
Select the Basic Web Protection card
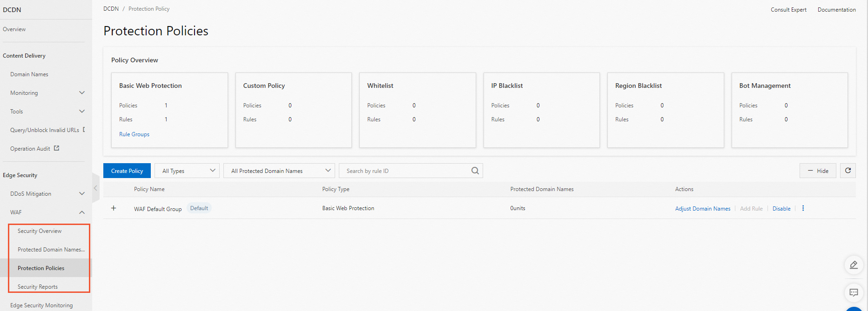click(169, 110)
